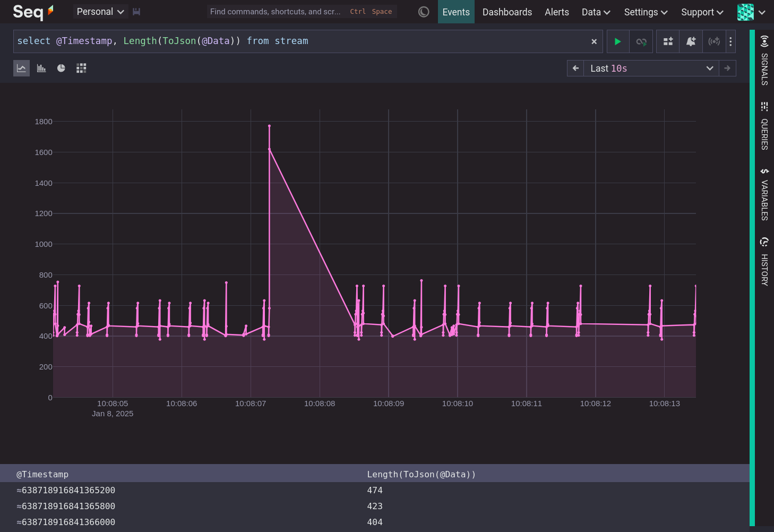Switch to table grid view
The image size is (774, 532).
pos(81,68)
